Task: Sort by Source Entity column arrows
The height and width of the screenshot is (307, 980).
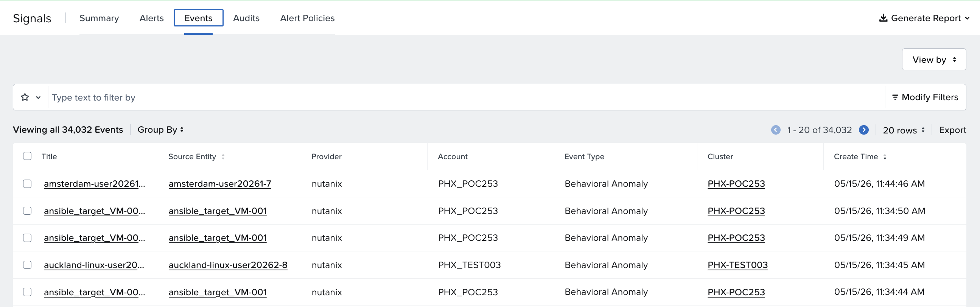Action: [x=223, y=157]
